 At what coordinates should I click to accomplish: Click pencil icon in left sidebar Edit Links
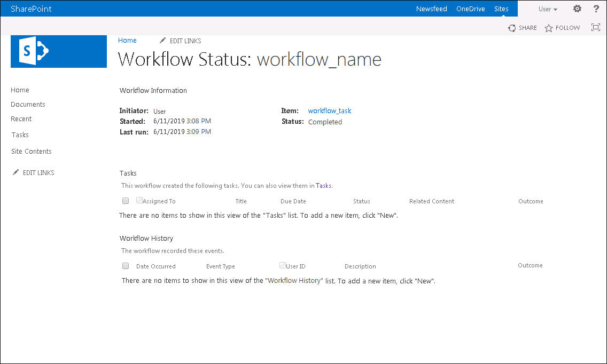15,172
